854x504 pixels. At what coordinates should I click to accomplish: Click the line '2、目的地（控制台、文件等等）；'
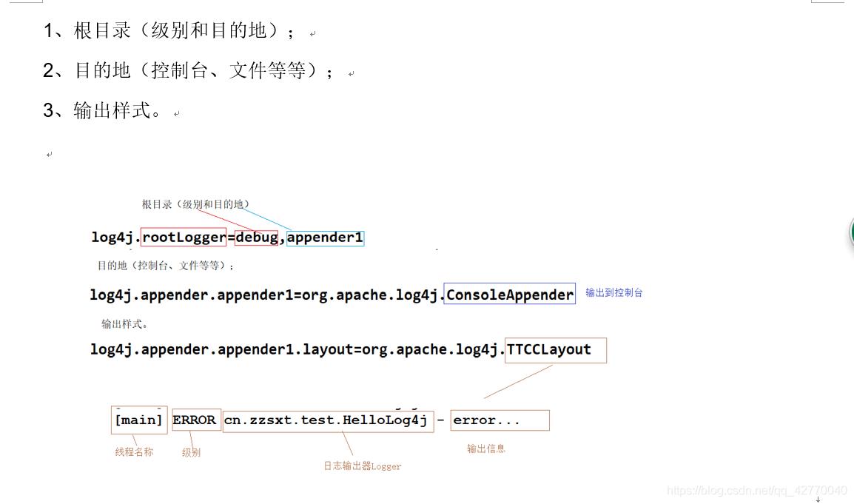pyautogui.click(x=188, y=70)
